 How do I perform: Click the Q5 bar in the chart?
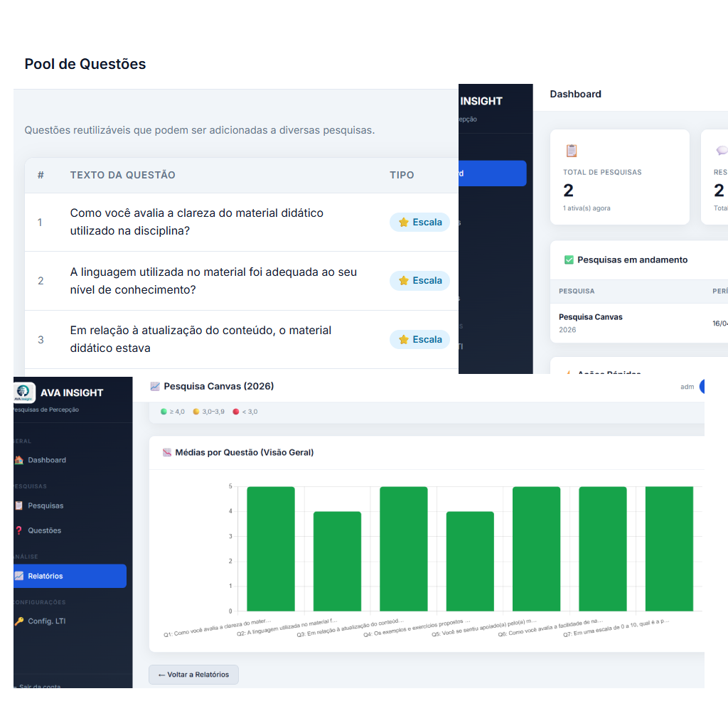click(x=536, y=549)
